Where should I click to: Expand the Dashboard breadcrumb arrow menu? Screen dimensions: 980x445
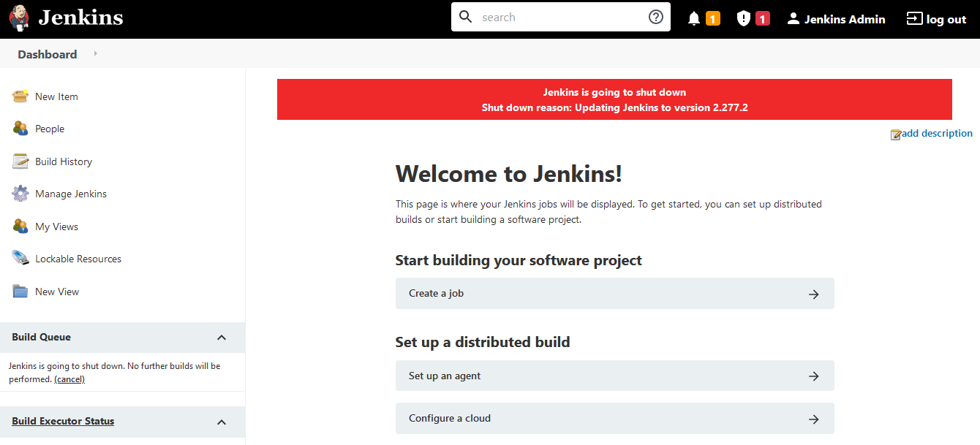96,53
